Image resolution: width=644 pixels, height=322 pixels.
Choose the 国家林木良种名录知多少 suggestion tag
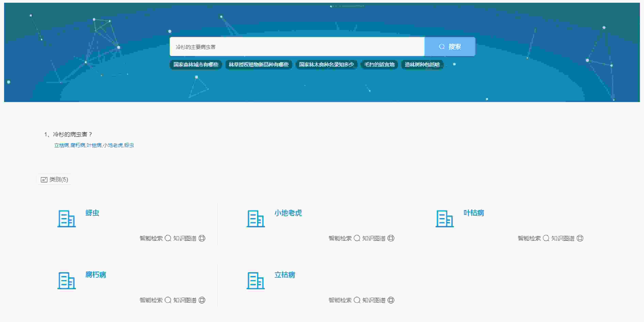click(326, 65)
